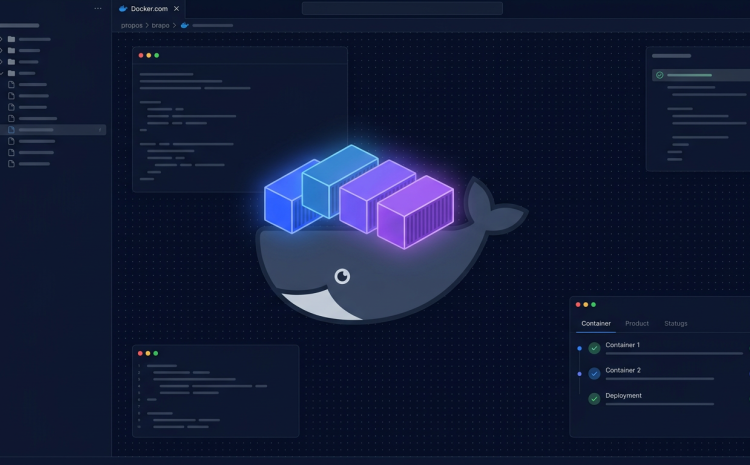Minimize the Container panel window via yellow dot
This screenshot has width=750, height=465.
point(585,305)
